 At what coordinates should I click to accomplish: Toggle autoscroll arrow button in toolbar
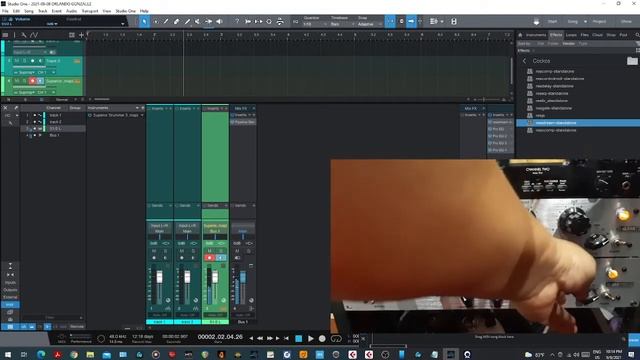411,21
